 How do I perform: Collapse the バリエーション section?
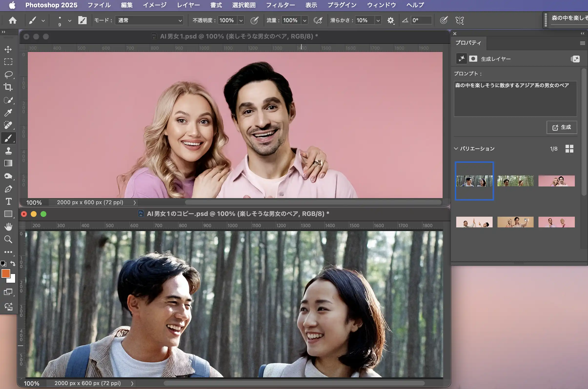point(456,149)
